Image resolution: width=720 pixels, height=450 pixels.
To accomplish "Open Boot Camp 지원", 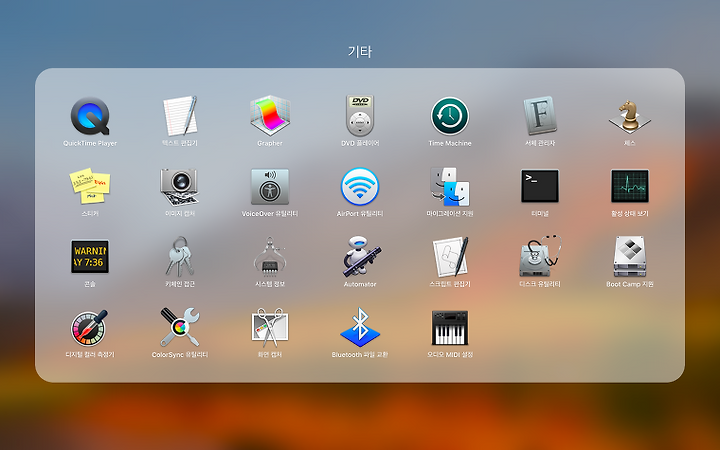I will pyautogui.click(x=630, y=257).
